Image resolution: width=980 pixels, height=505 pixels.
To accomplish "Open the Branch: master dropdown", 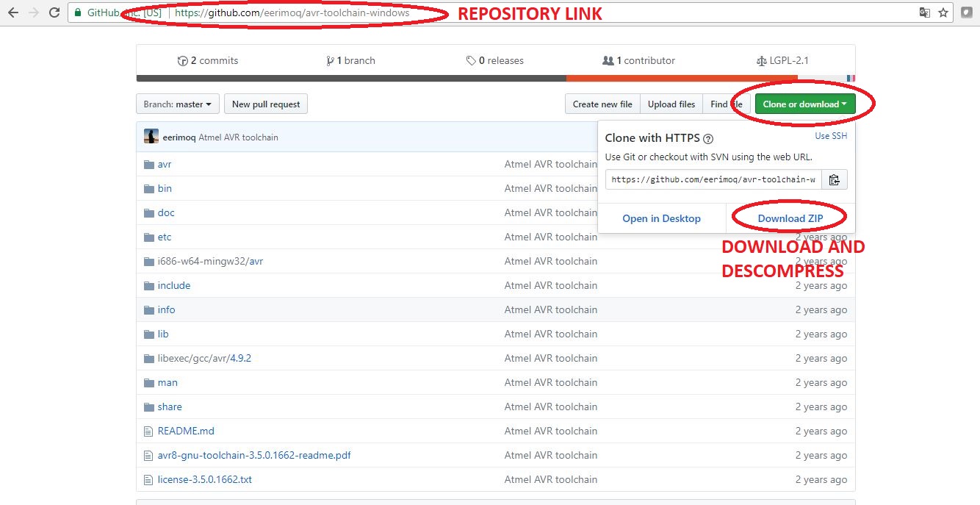I will click(178, 104).
